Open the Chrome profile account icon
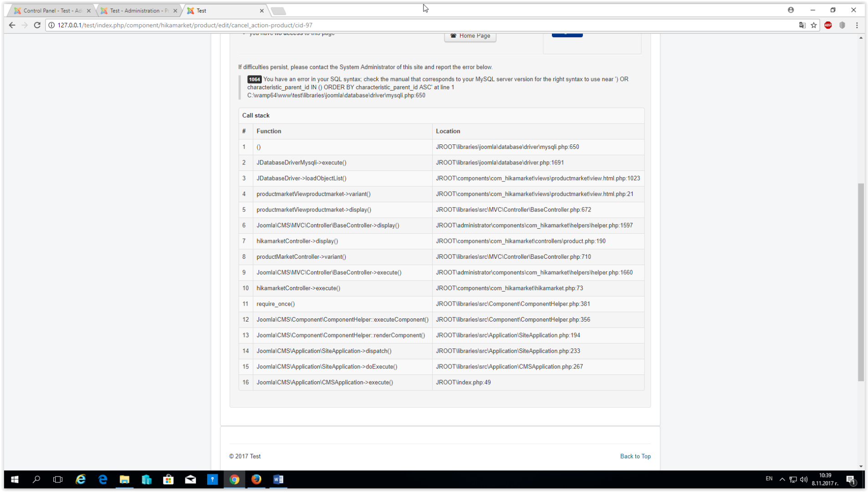The width and height of the screenshot is (868, 492). (791, 10)
